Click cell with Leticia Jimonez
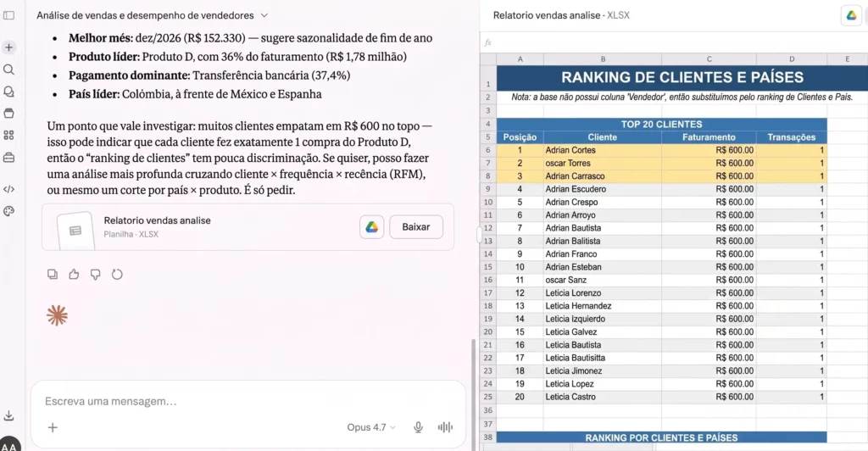868x451 pixels. [603, 370]
